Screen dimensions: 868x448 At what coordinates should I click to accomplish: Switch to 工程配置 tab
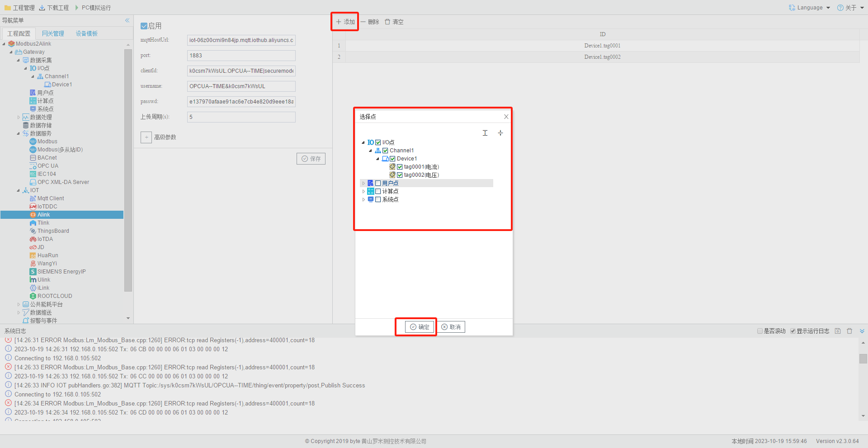pyautogui.click(x=19, y=33)
